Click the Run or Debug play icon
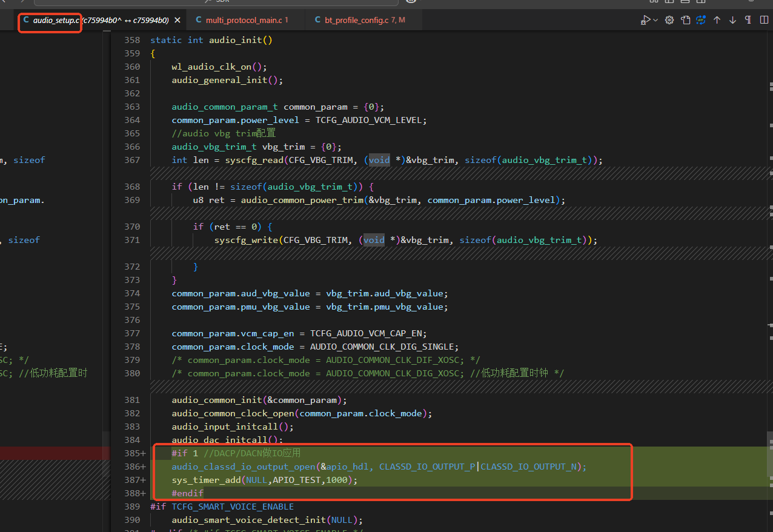 click(646, 20)
